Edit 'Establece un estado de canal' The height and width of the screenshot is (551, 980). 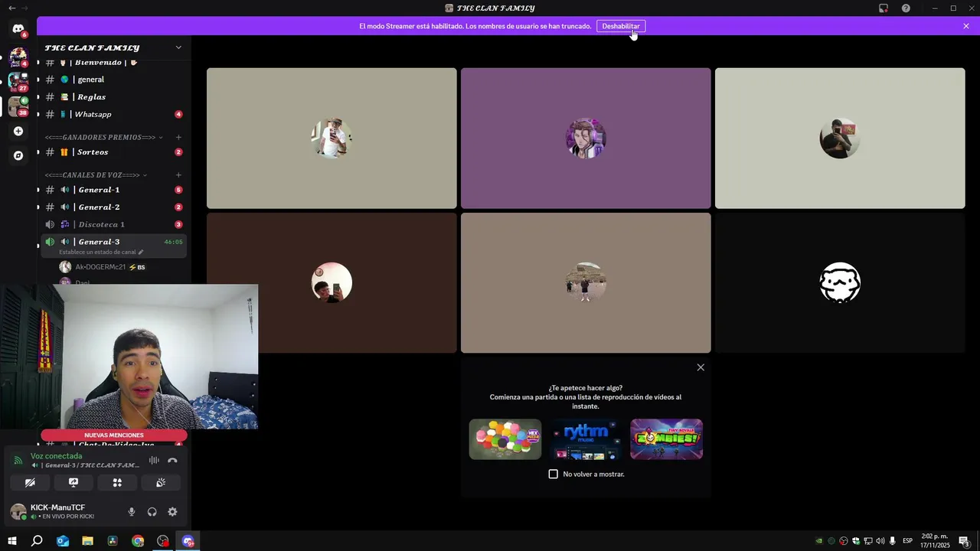[101, 252]
